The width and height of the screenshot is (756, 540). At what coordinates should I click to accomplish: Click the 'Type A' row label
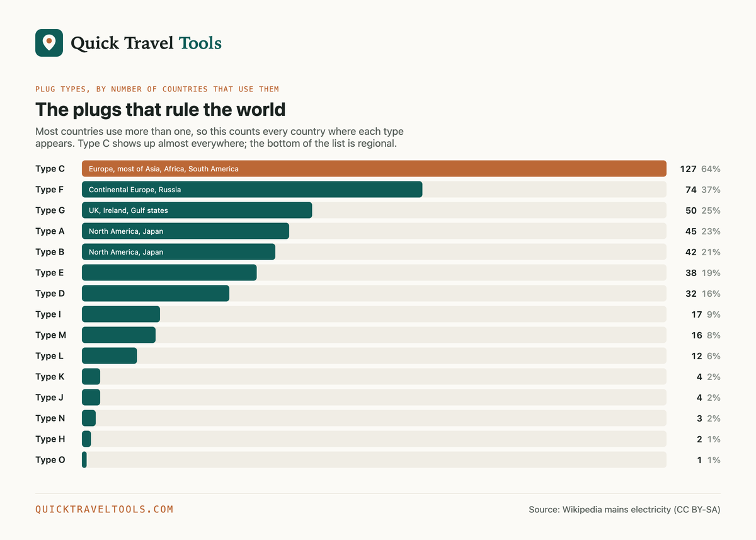coord(50,231)
